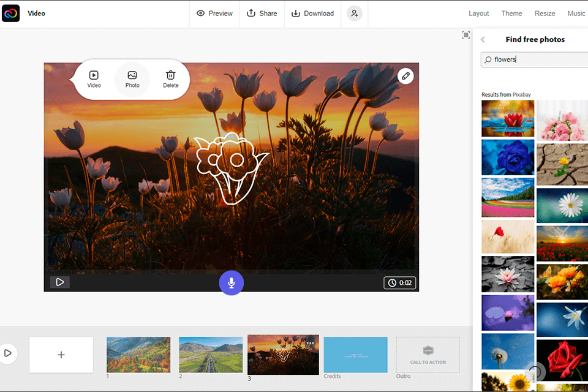Image resolution: width=588 pixels, height=392 pixels.
Task: Click the Video title text
Action: click(36, 13)
